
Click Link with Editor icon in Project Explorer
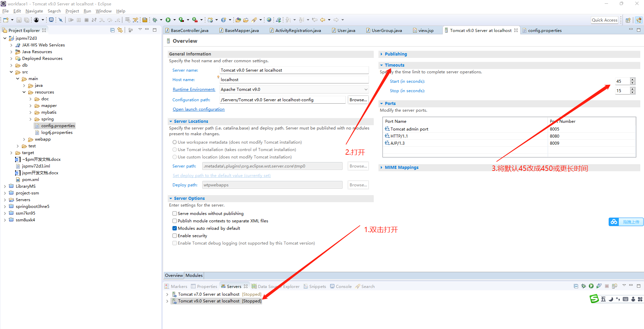click(120, 30)
